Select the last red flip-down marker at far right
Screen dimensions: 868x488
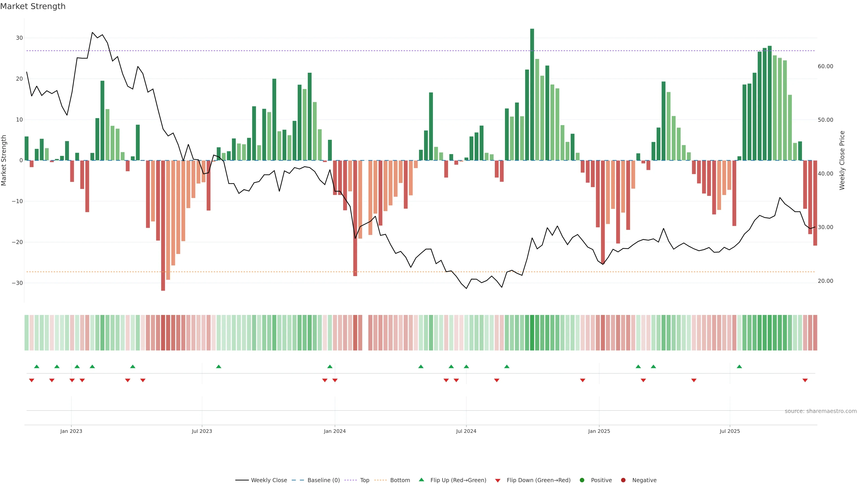coord(805,380)
